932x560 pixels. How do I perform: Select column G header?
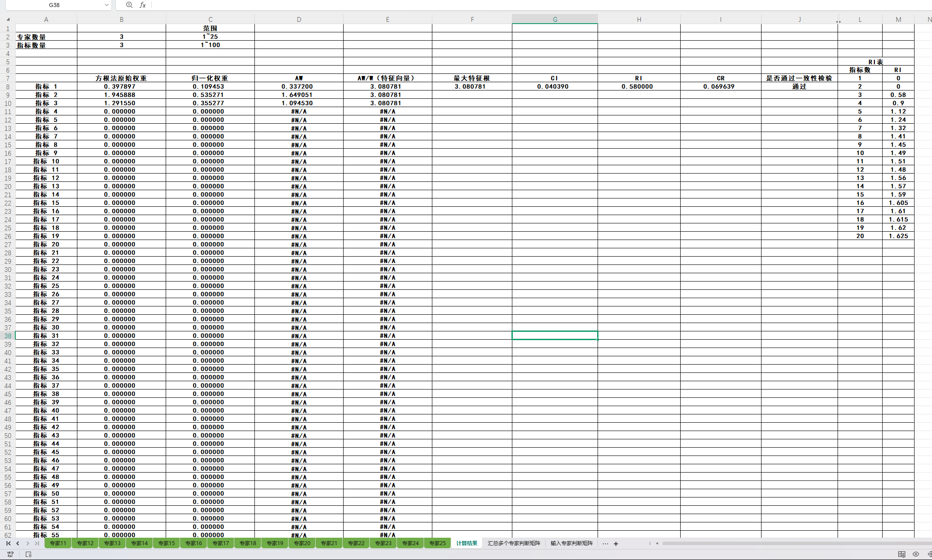(555, 19)
